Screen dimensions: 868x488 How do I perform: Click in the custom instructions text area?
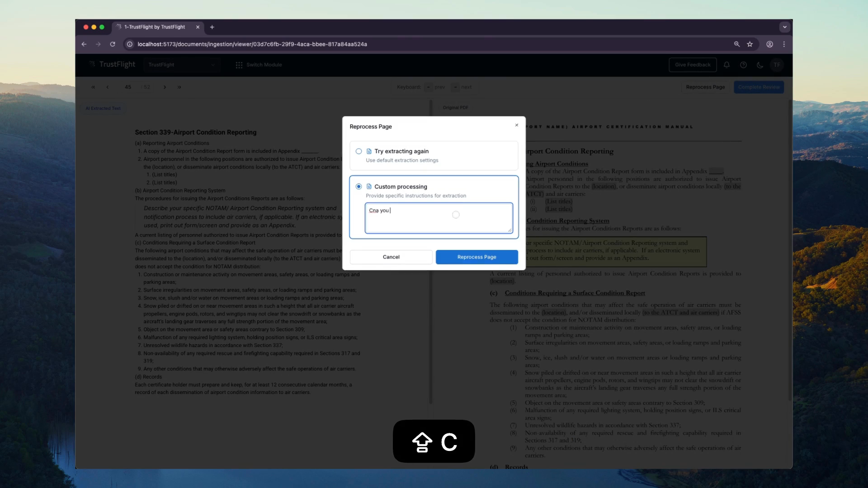tap(438, 218)
